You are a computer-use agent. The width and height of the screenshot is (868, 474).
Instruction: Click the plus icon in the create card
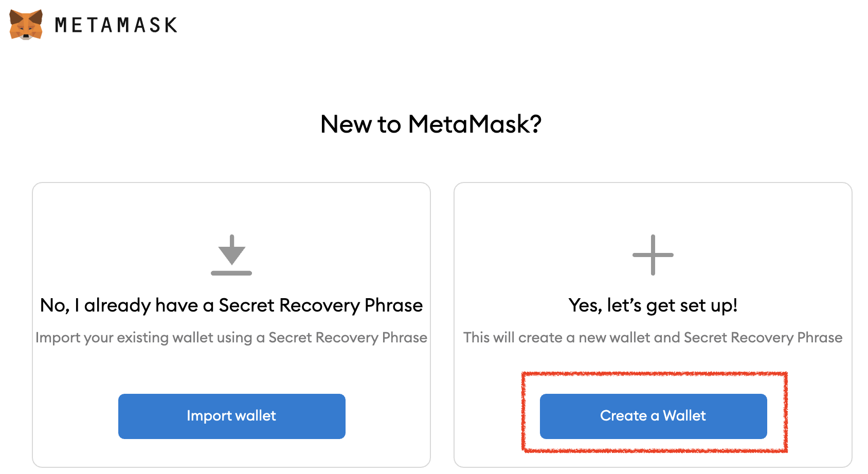click(x=653, y=255)
